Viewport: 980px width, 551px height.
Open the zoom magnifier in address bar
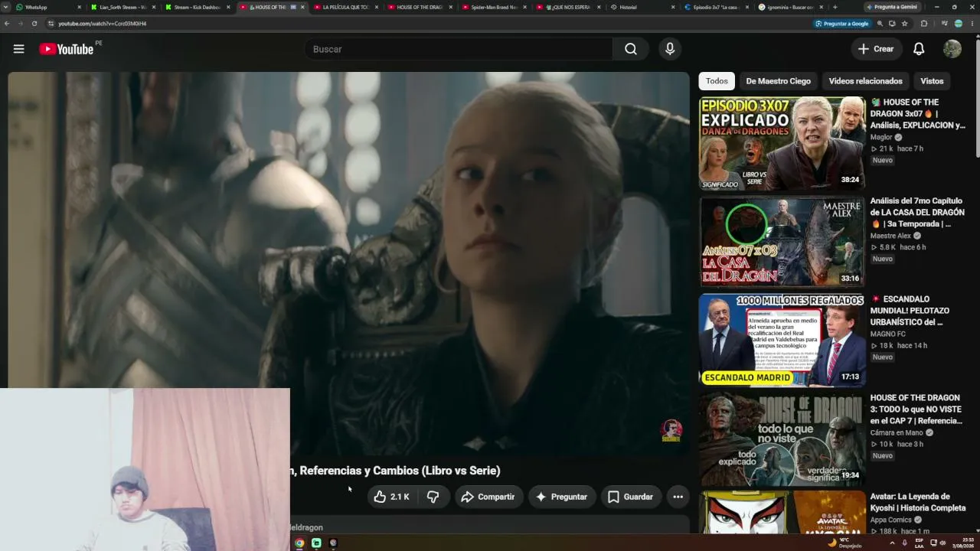tap(880, 24)
